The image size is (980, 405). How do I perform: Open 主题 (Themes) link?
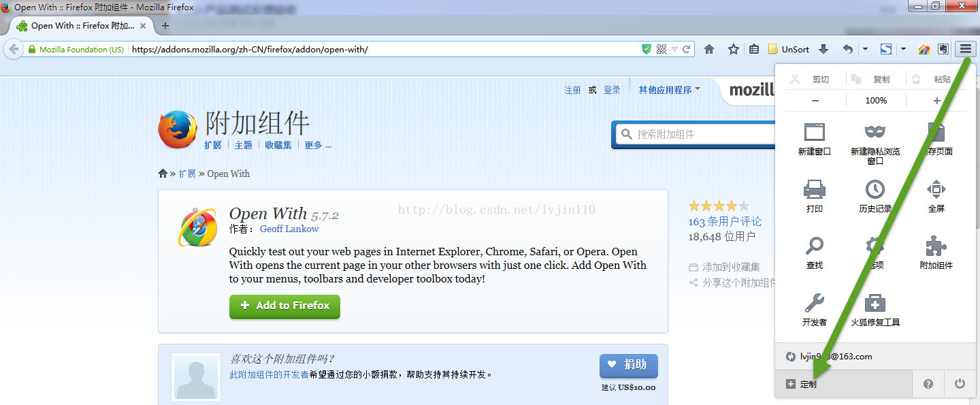(x=243, y=145)
